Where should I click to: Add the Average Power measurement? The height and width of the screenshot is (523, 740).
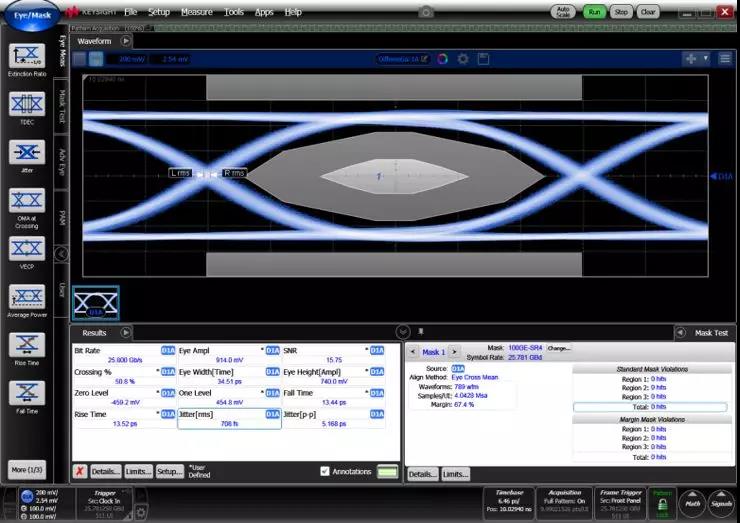[x=27, y=297]
